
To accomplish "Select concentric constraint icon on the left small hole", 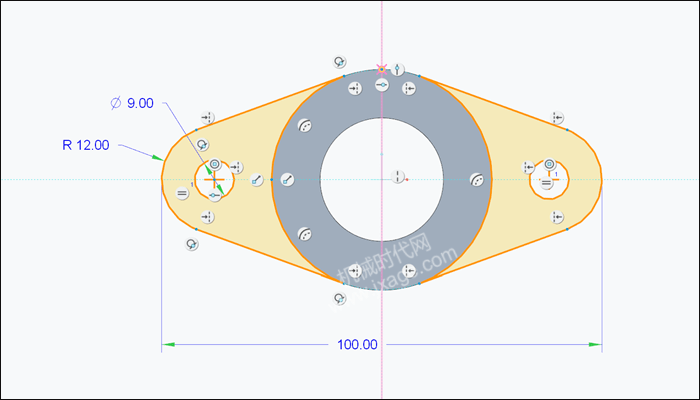I will [215, 164].
